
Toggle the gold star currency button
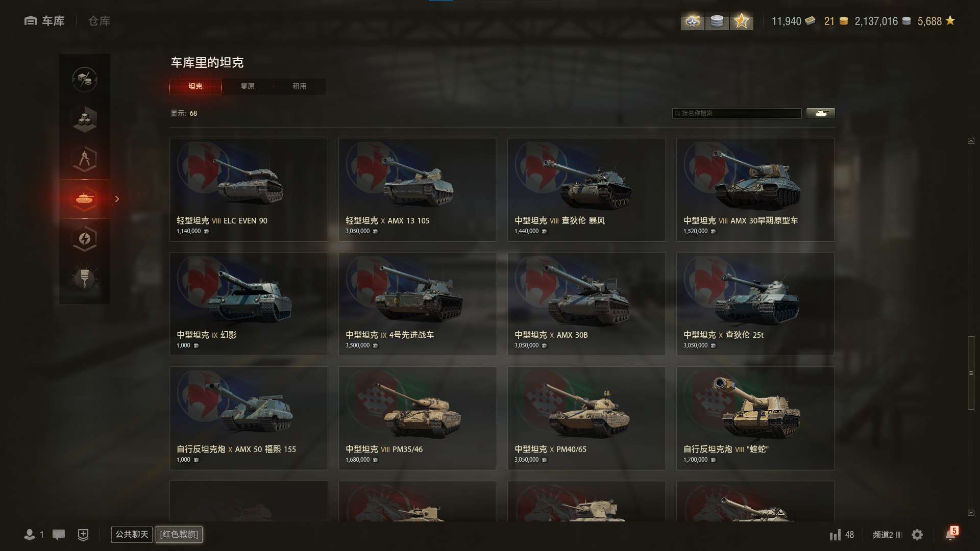point(742,21)
